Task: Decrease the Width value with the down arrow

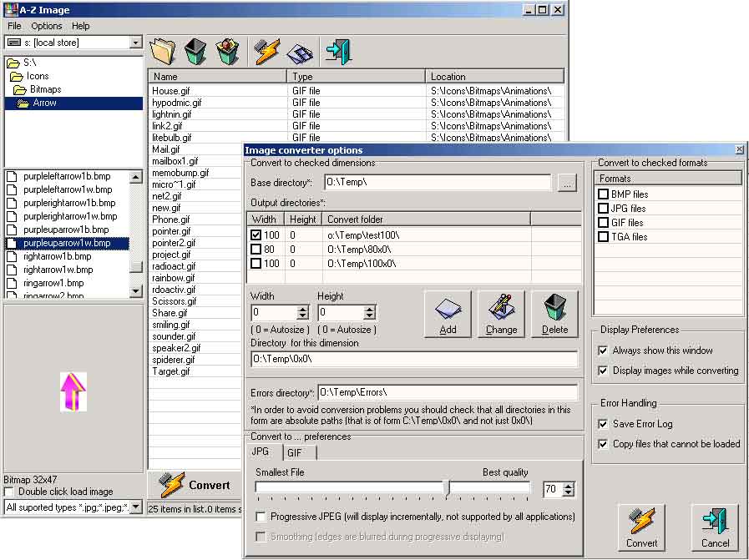Action: [302, 316]
